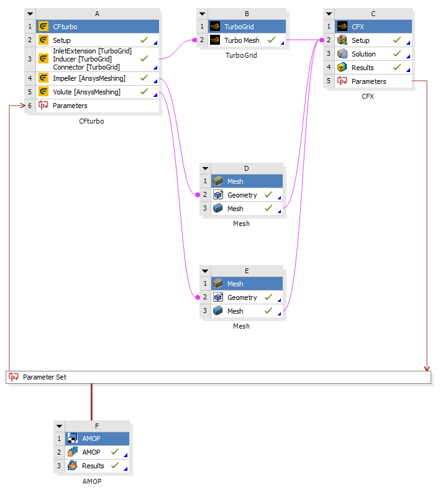
Task: Click the green check status of CFX Solution
Action: click(x=397, y=53)
